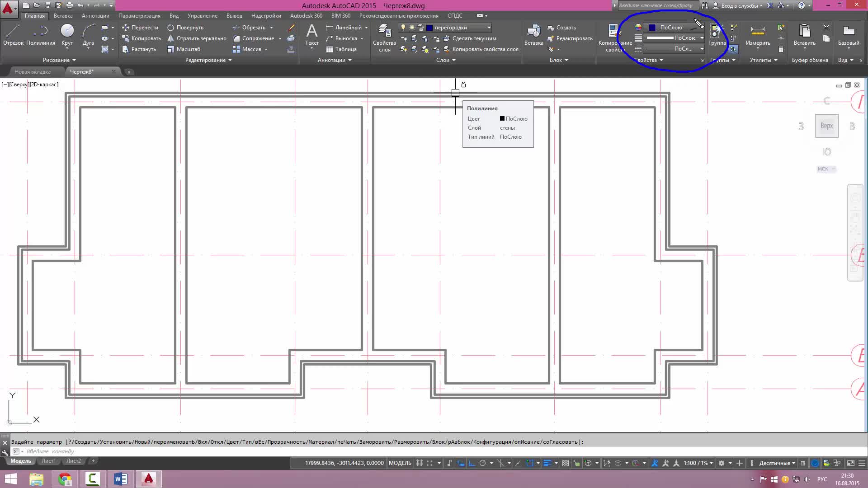The width and height of the screenshot is (868, 488).
Task: Switch to Новая вкладка file tab
Action: pyautogui.click(x=33, y=72)
